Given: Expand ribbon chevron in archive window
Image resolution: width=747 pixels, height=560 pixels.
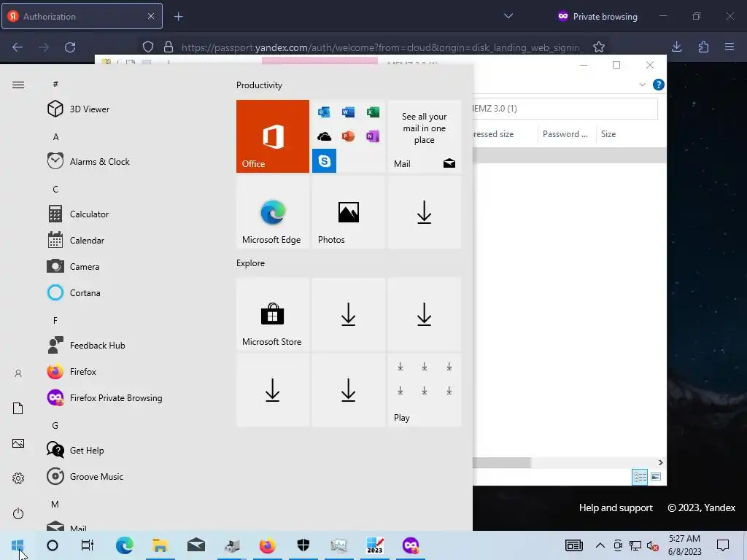Looking at the screenshot, I should point(642,85).
